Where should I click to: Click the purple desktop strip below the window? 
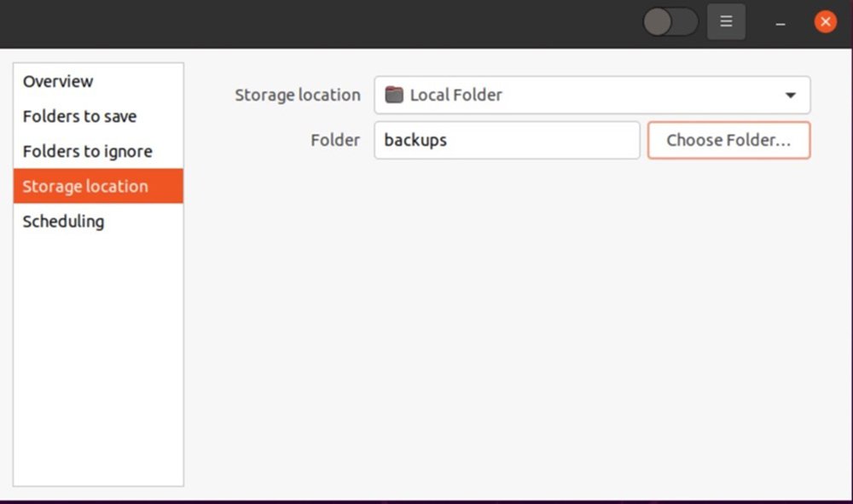coord(426,501)
